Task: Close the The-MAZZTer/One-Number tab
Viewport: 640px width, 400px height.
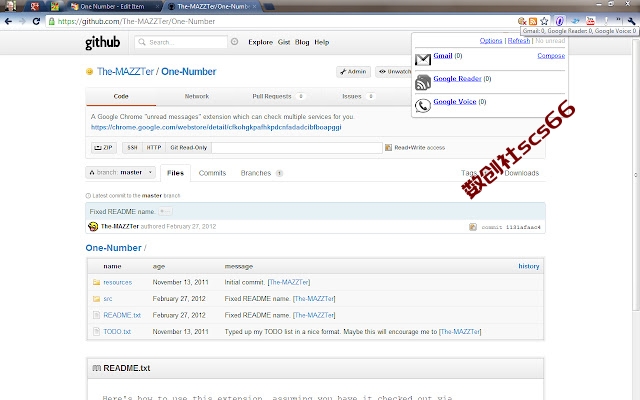Action: pyautogui.click(x=254, y=7)
